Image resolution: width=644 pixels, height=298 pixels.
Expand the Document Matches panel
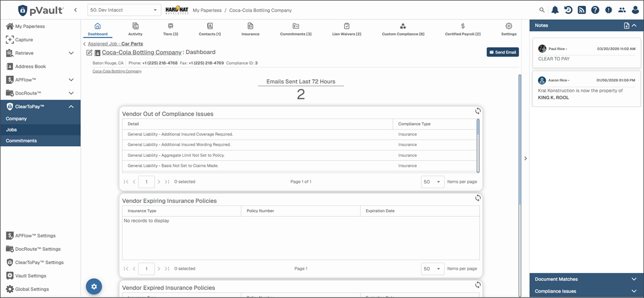pos(634,279)
